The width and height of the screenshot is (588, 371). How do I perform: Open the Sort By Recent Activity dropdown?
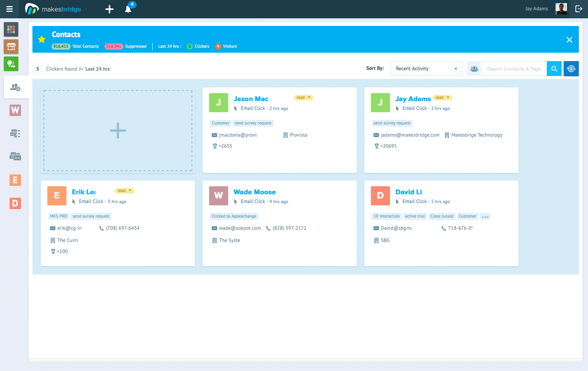427,69
